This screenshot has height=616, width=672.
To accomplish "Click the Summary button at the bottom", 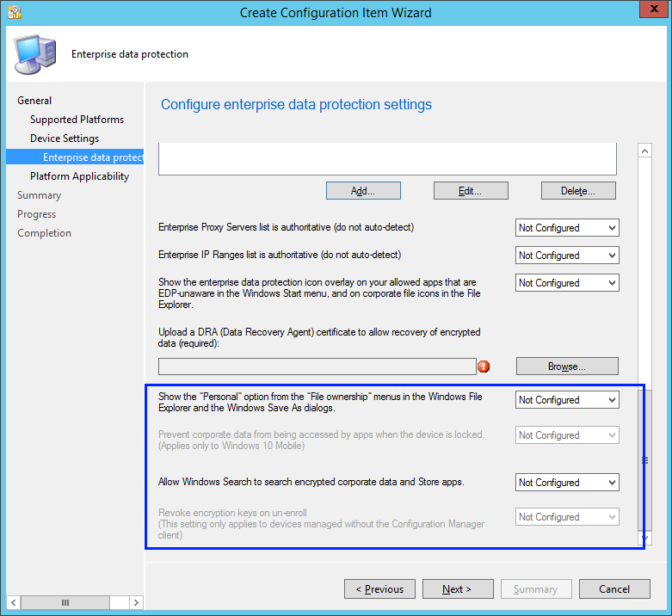I will 536,589.
